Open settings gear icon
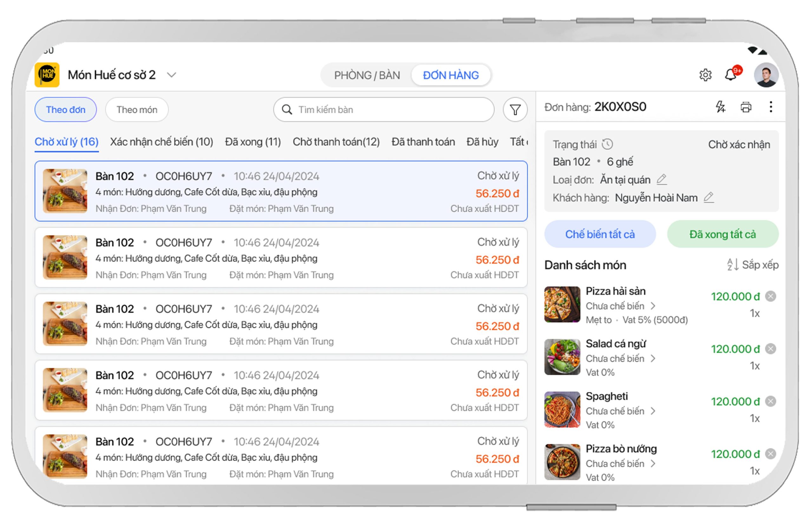The height and width of the screenshot is (528, 812). (x=705, y=75)
